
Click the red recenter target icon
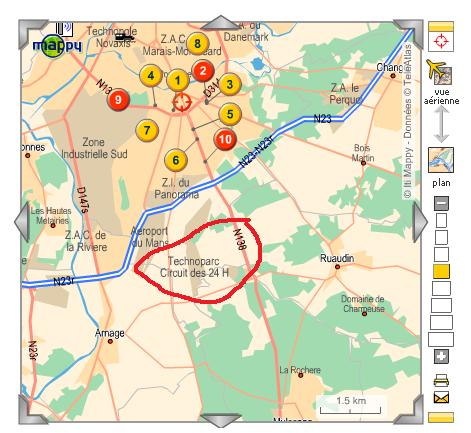pyautogui.click(x=441, y=42)
